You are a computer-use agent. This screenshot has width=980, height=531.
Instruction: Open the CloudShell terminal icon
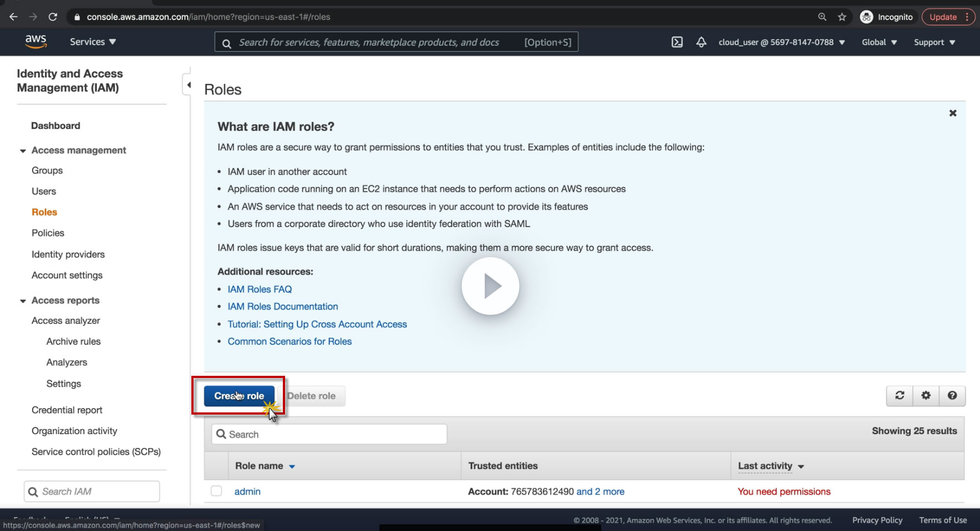click(x=677, y=42)
